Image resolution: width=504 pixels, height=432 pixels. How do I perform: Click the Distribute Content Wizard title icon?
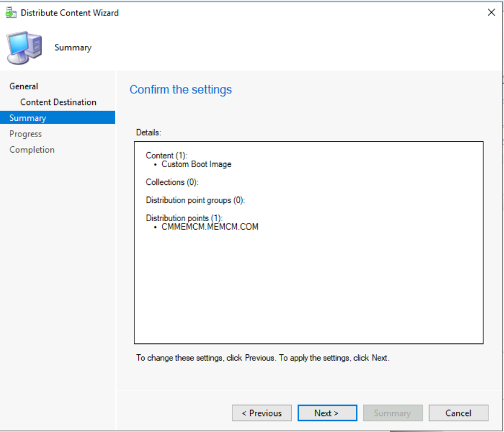[12, 13]
